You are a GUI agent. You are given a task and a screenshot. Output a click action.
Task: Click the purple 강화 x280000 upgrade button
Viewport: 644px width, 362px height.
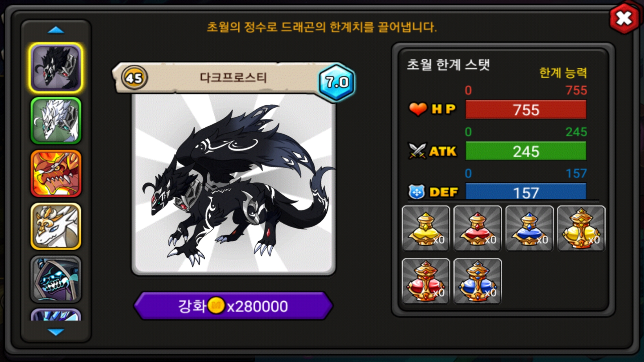tap(233, 306)
